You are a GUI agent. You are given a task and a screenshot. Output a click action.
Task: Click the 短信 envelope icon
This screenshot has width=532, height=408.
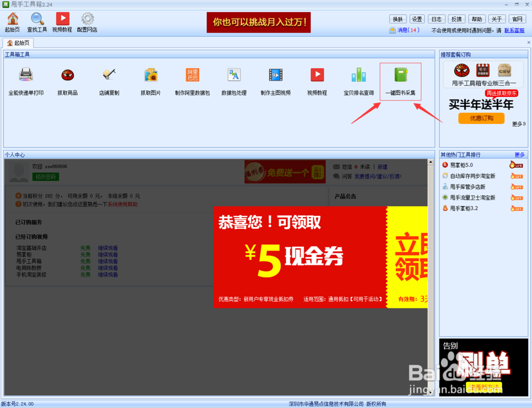(x=336, y=167)
